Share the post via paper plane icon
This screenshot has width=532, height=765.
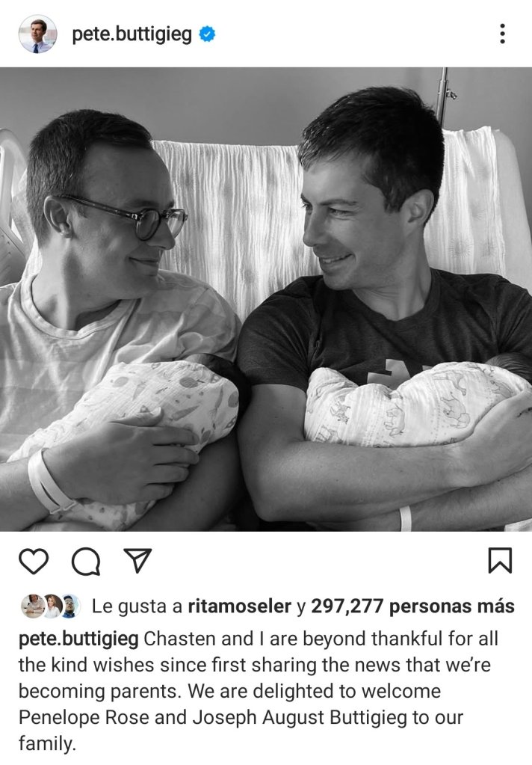point(137,560)
